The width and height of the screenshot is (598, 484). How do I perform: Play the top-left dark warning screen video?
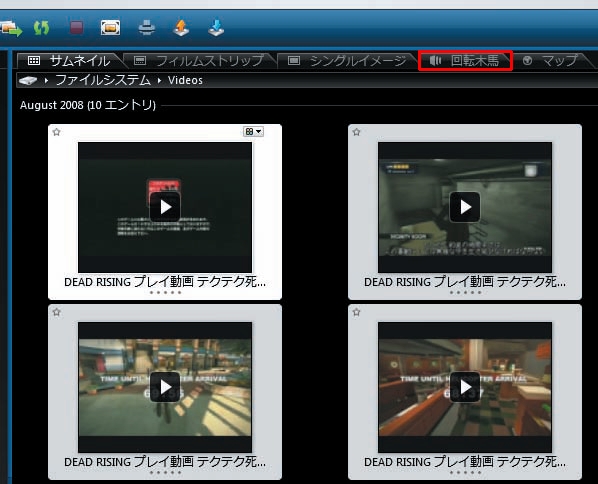165,207
